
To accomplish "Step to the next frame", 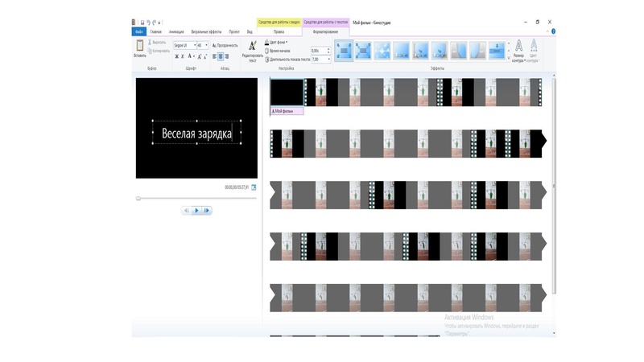I will pos(207,211).
